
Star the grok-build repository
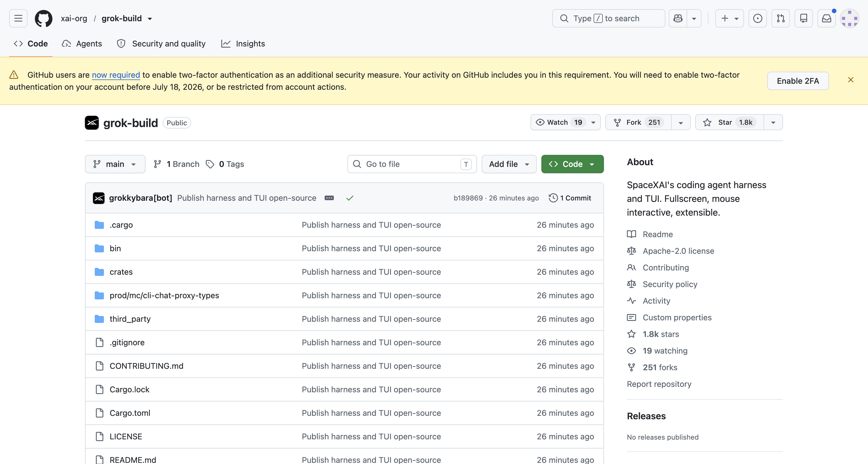click(729, 122)
